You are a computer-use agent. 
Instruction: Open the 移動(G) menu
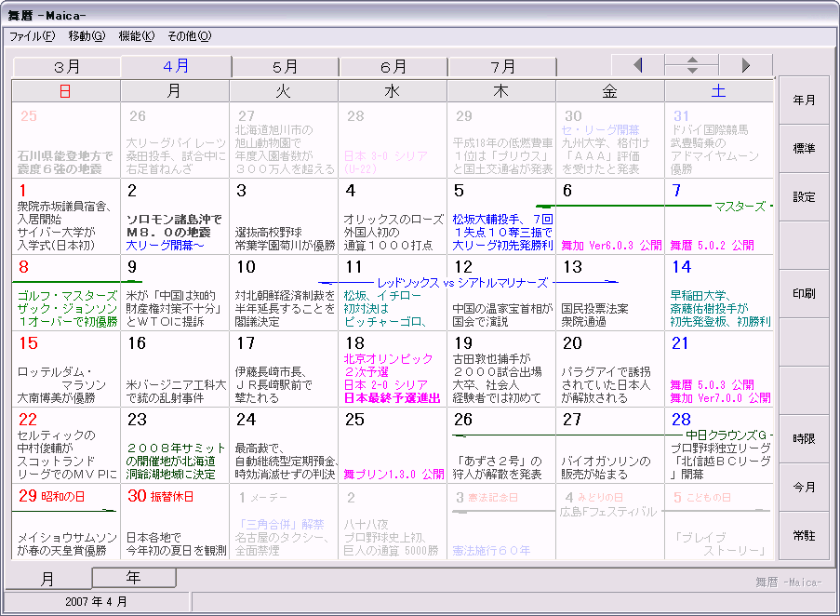tap(87, 36)
